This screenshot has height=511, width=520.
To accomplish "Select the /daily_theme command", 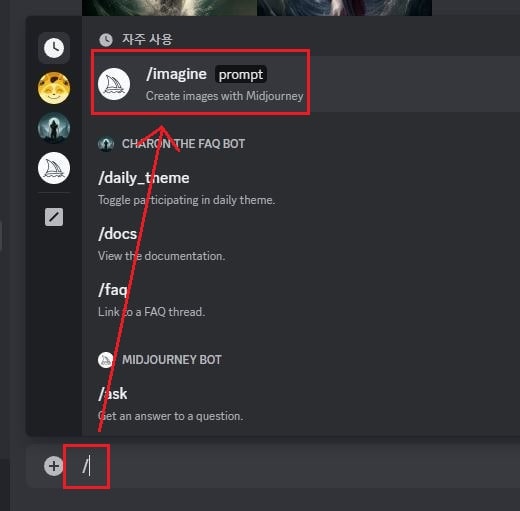I will (x=144, y=178).
